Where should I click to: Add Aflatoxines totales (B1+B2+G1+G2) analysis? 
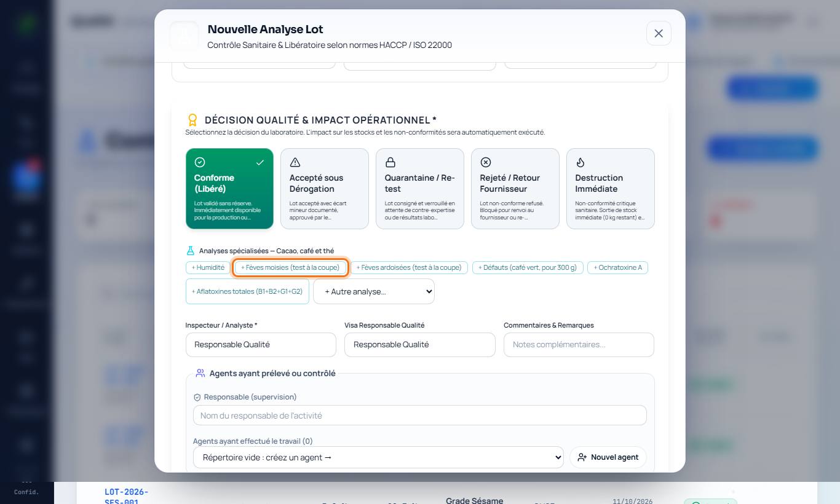tap(247, 291)
